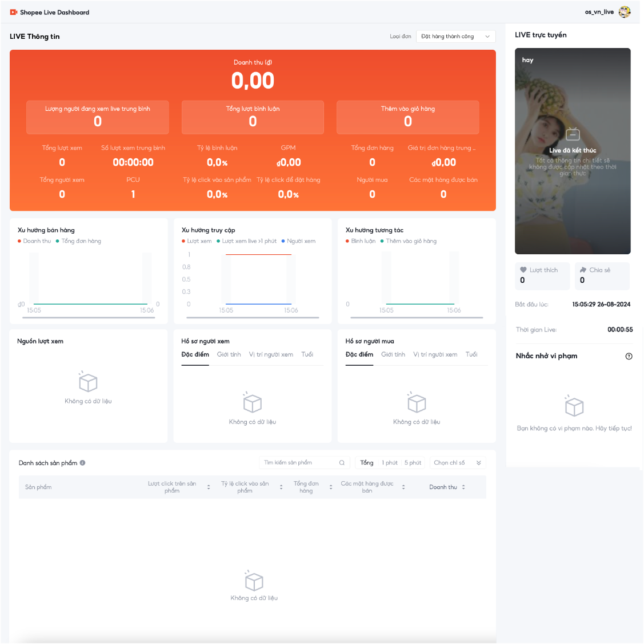The width and height of the screenshot is (644, 644).
Task: Select Tuổi tab in Hồ sơ người mua
Action: [471, 354]
